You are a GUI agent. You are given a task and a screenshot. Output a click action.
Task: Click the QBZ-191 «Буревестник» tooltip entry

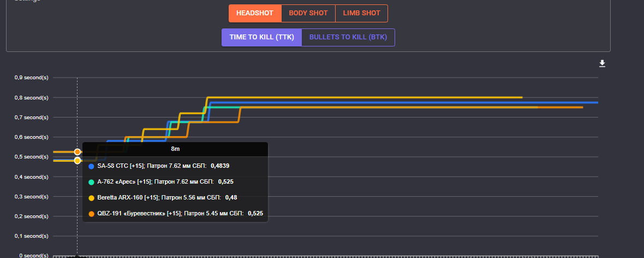coord(170,213)
